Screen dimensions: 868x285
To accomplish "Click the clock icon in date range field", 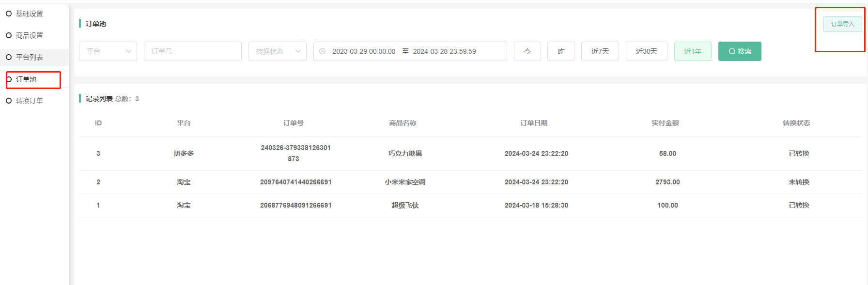I will (x=323, y=51).
